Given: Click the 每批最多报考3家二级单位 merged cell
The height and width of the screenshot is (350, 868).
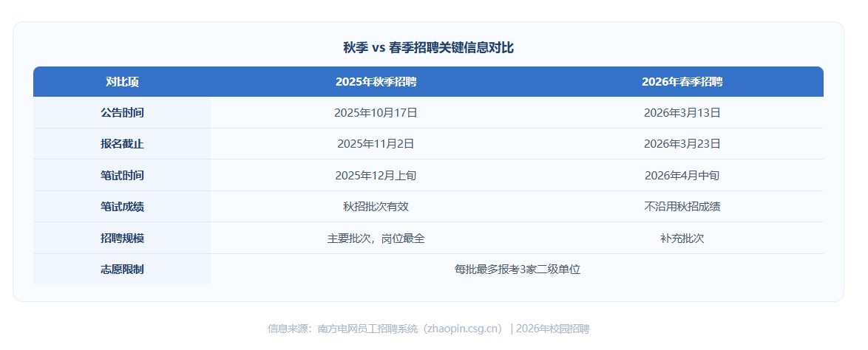Looking at the screenshot, I should [517, 270].
